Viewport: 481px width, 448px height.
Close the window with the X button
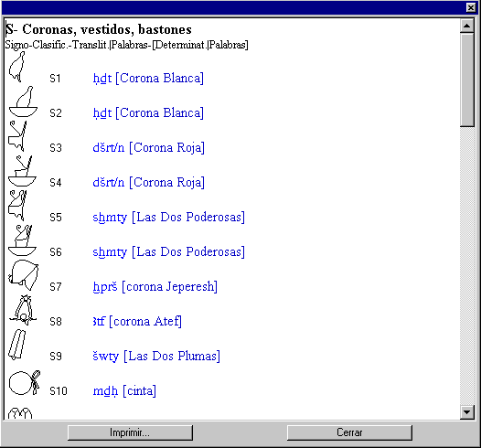tap(471, 7)
